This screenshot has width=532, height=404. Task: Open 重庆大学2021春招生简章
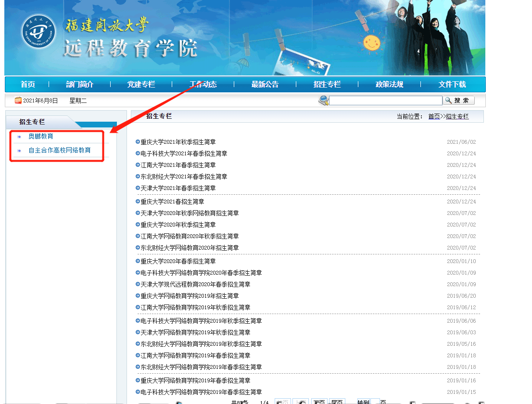pyautogui.click(x=172, y=202)
